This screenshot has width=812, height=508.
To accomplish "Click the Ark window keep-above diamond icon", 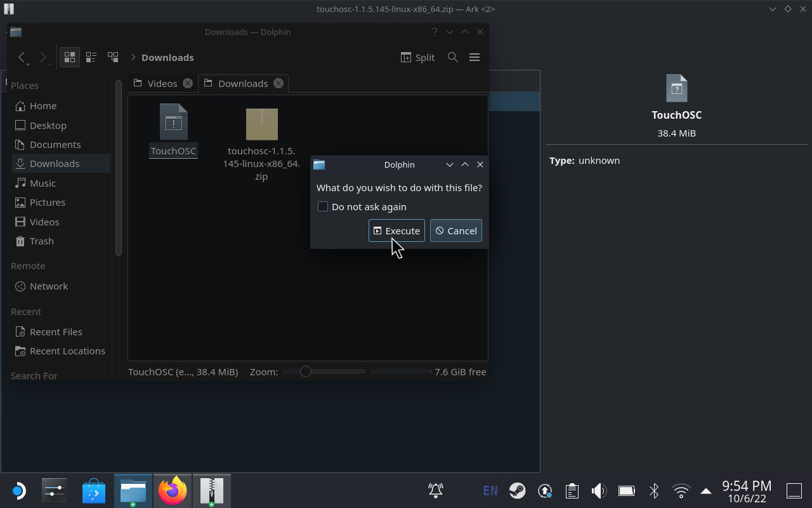I will (x=788, y=9).
